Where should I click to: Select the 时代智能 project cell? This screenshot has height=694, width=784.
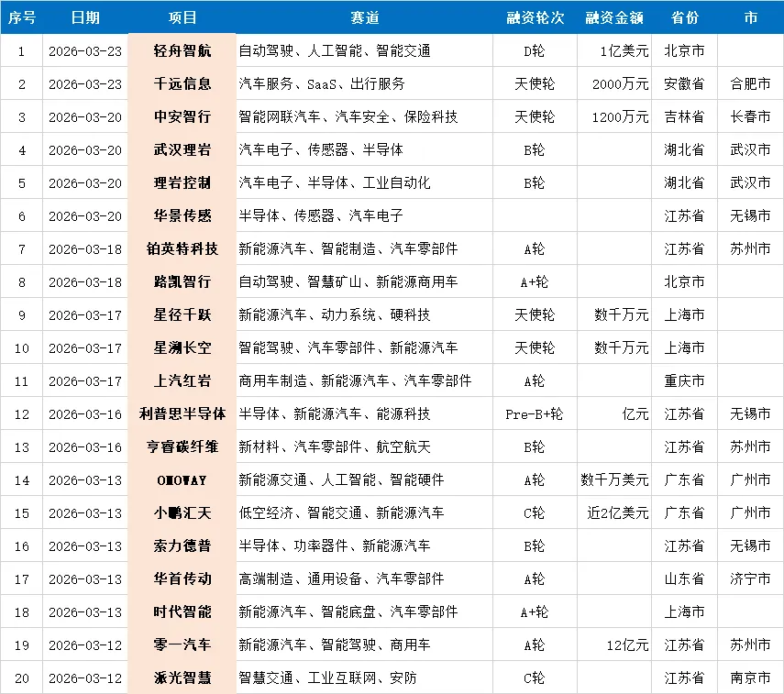point(182,611)
